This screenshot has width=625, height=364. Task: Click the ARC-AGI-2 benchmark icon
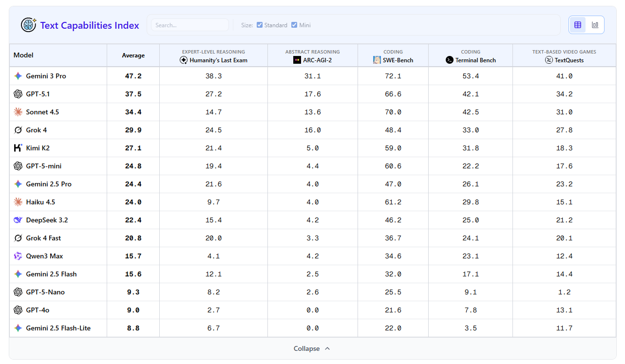pos(297,60)
